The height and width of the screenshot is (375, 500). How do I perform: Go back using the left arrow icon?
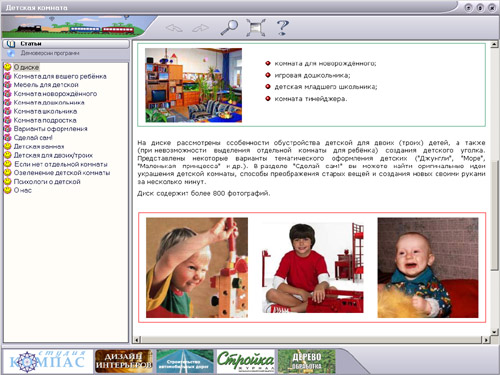coord(174,28)
